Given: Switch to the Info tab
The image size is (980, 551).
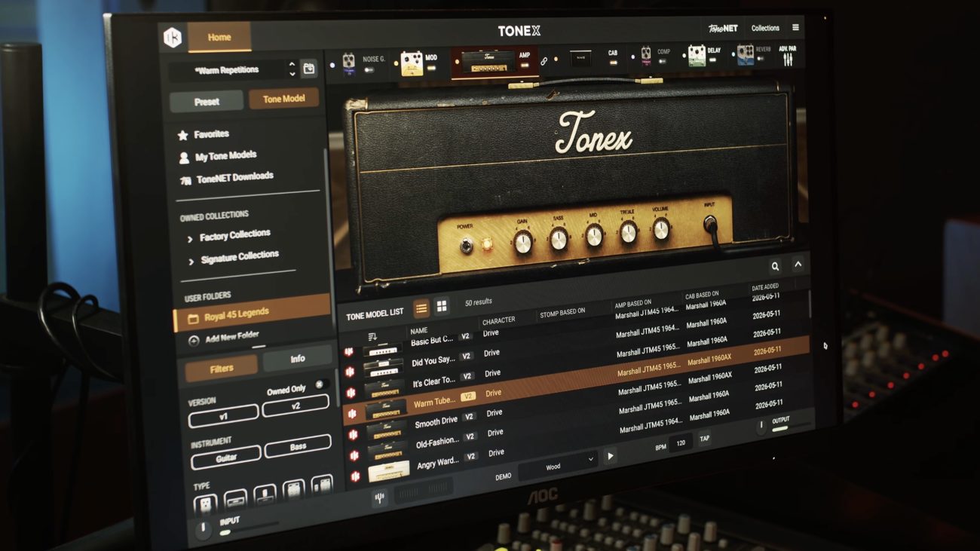Looking at the screenshot, I should pos(298,359).
